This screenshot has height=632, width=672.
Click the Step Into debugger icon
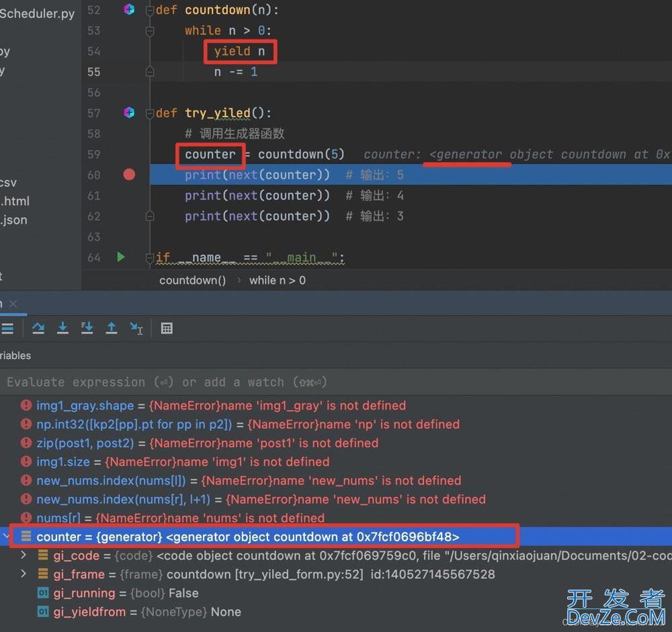point(62,328)
